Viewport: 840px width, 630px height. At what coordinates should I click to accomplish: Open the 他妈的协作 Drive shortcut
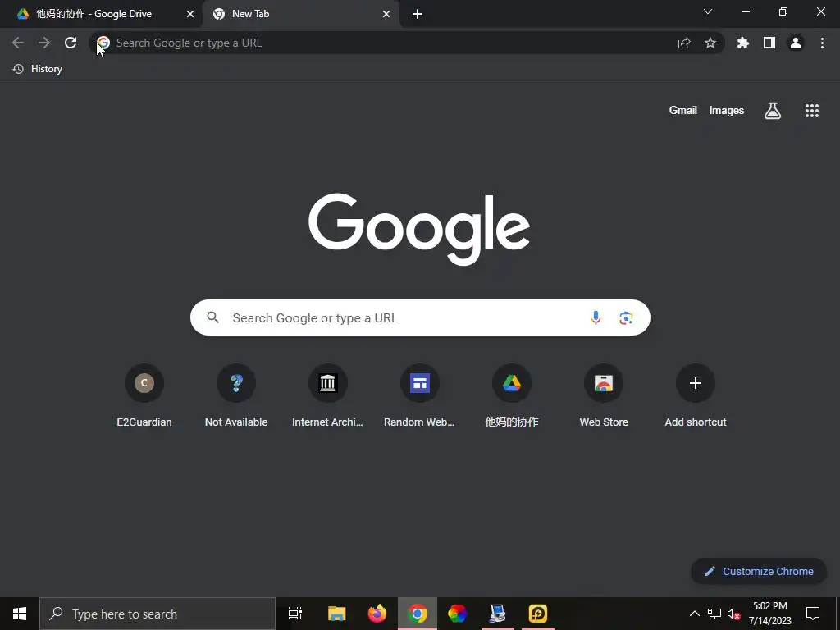tap(512, 395)
